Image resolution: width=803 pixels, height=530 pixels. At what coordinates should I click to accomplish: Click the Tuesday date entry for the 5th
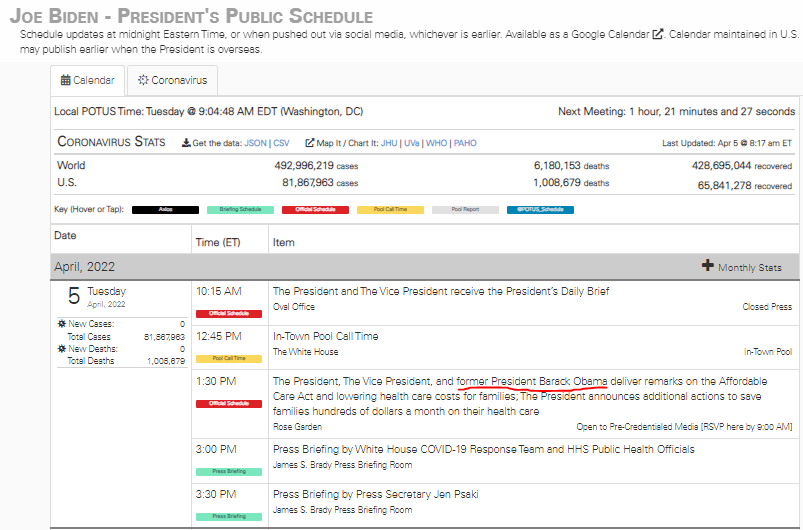click(97, 296)
